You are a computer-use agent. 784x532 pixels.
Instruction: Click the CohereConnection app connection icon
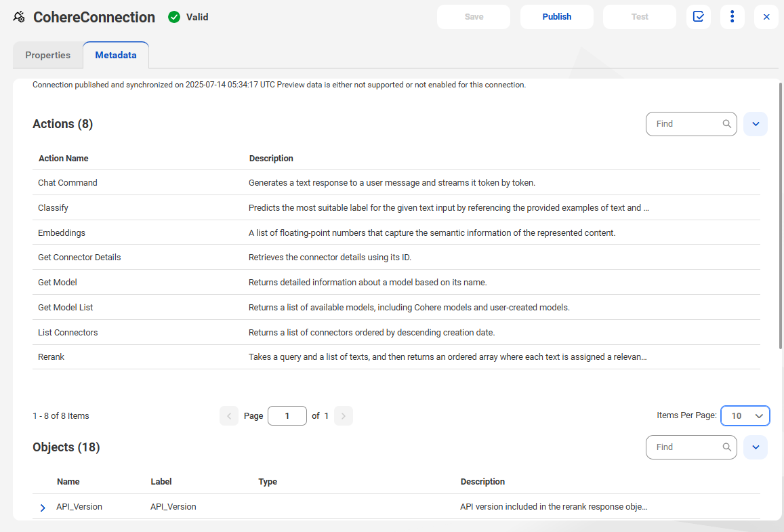[19, 17]
